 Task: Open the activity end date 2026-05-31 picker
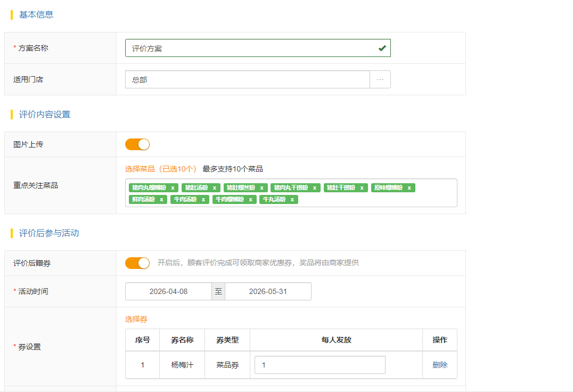(x=268, y=291)
